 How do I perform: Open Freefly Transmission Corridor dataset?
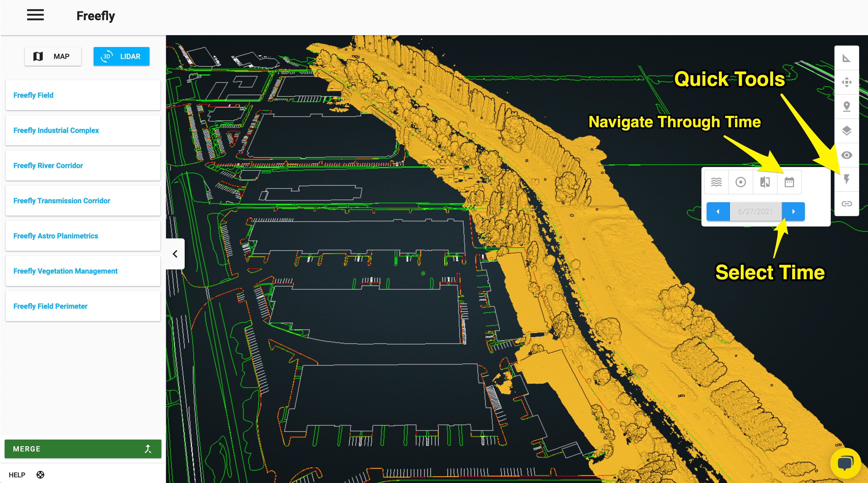pos(83,201)
